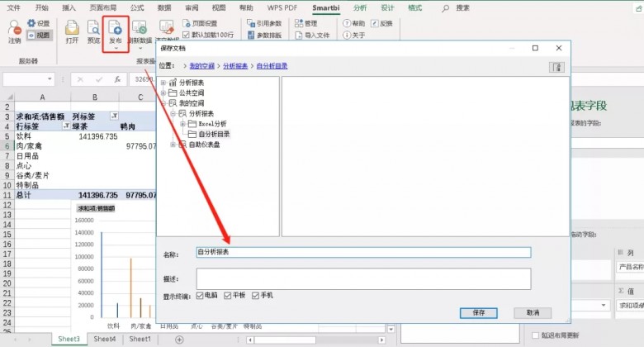This screenshot has width=644, height=347.
Task: Collapse 分析报表 node under 我的空间
Action: [x=173, y=113]
